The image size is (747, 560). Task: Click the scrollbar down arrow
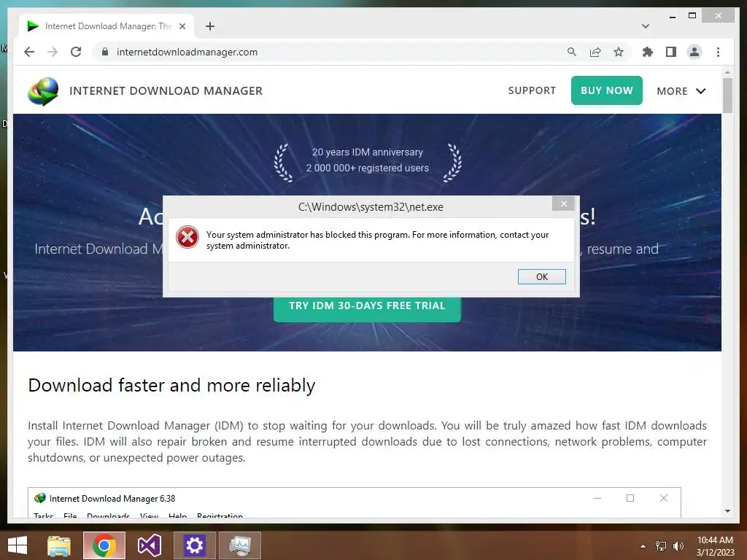pyautogui.click(x=727, y=511)
